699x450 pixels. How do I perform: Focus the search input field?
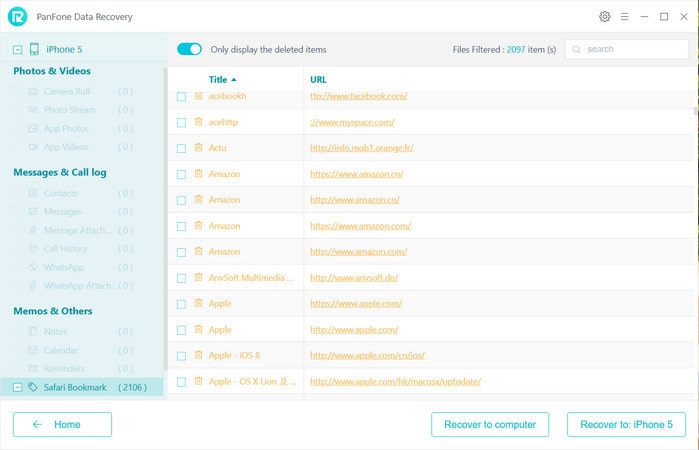pos(627,49)
